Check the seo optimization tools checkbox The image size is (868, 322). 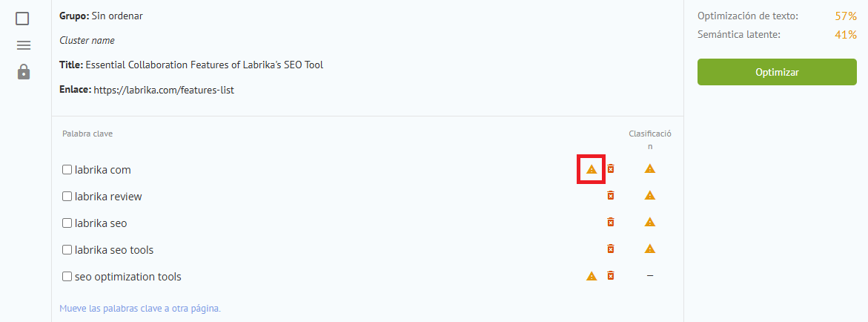[67, 276]
